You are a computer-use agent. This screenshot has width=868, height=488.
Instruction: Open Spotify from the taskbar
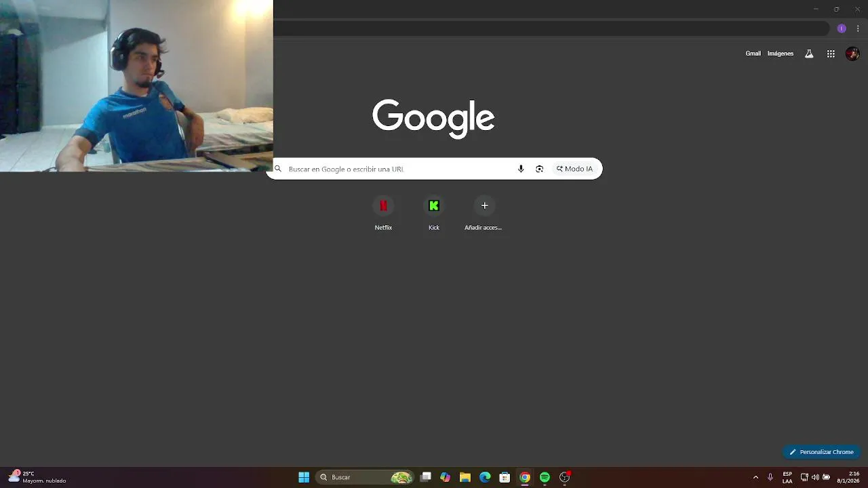545,477
